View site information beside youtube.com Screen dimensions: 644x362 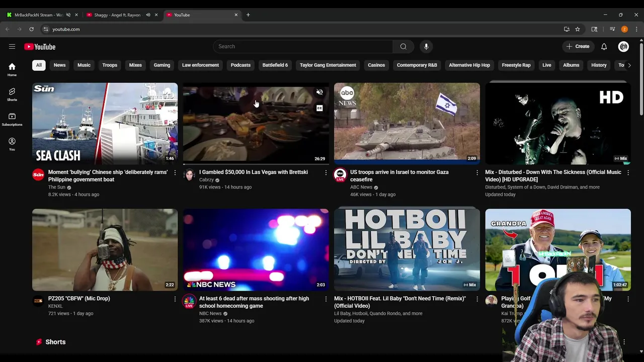coord(46,29)
